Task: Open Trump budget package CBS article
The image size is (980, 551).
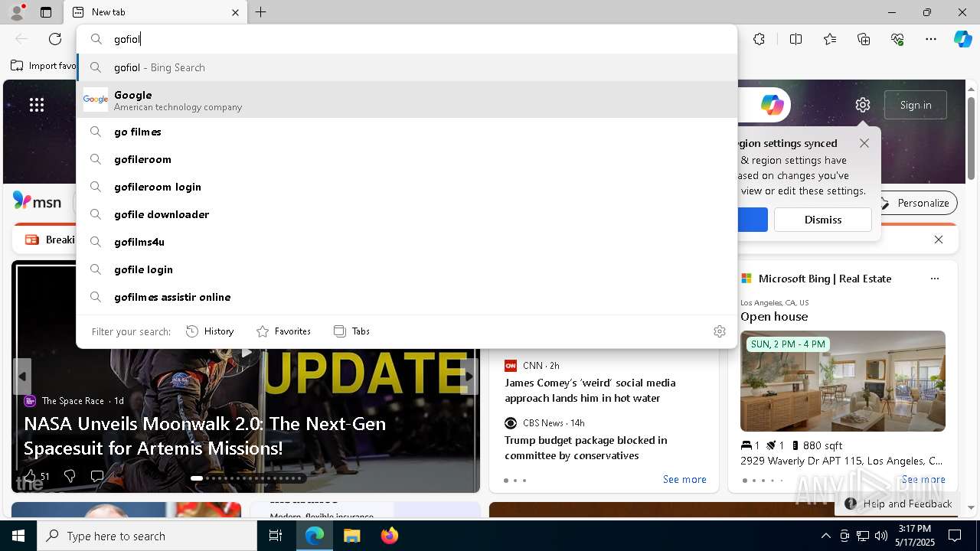Action: coord(586,448)
